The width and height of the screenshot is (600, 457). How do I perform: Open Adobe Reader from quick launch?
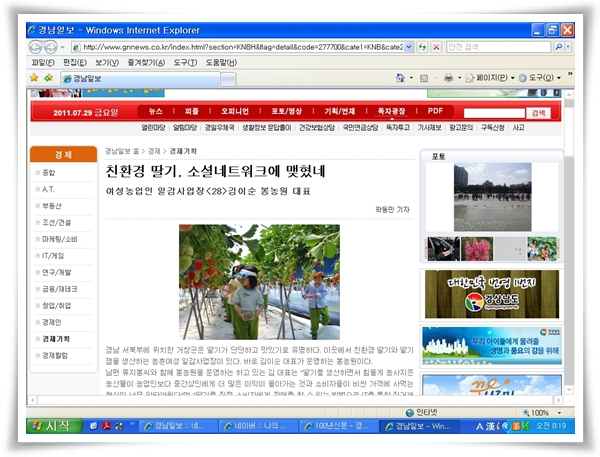(x=103, y=426)
